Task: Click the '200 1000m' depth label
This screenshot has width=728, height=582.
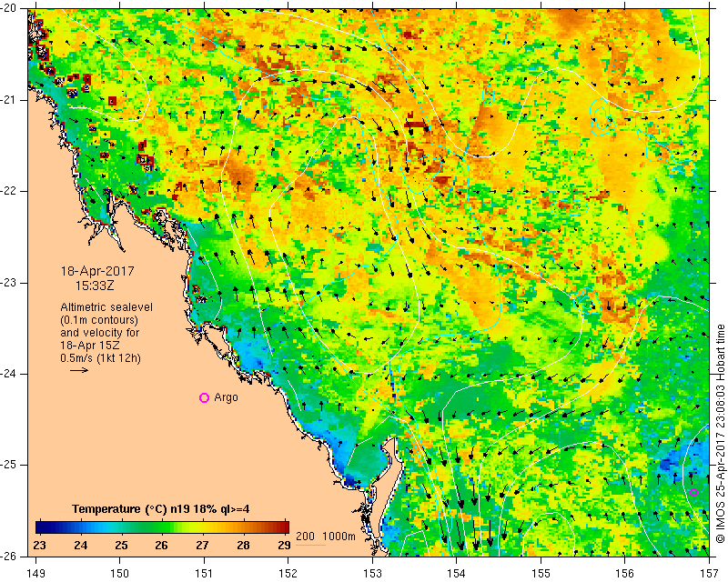Action: pyautogui.click(x=326, y=536)
